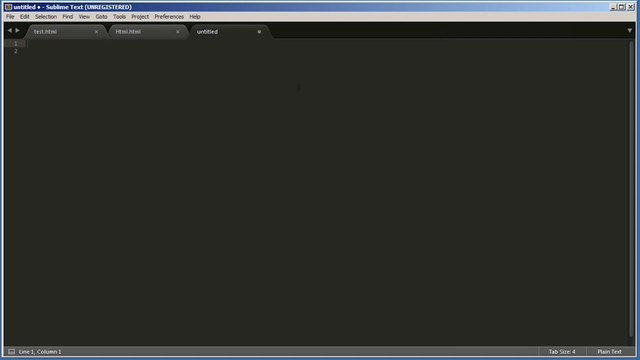The image size is (640, 360).
Task: Open the Find menu
Action: (67, 17)
